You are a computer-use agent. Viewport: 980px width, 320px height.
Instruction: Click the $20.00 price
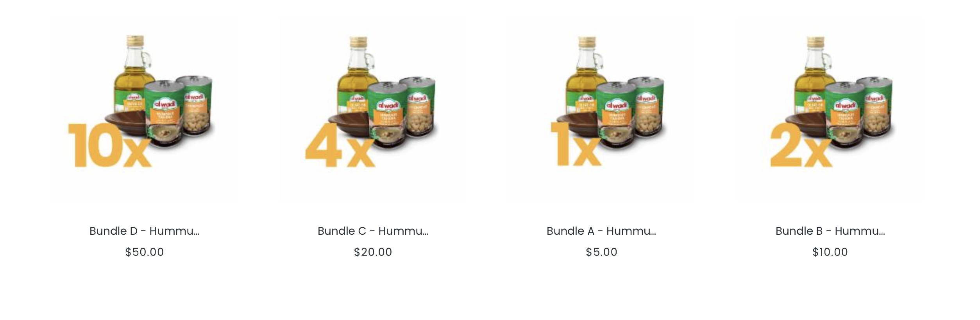click(373, 252)
